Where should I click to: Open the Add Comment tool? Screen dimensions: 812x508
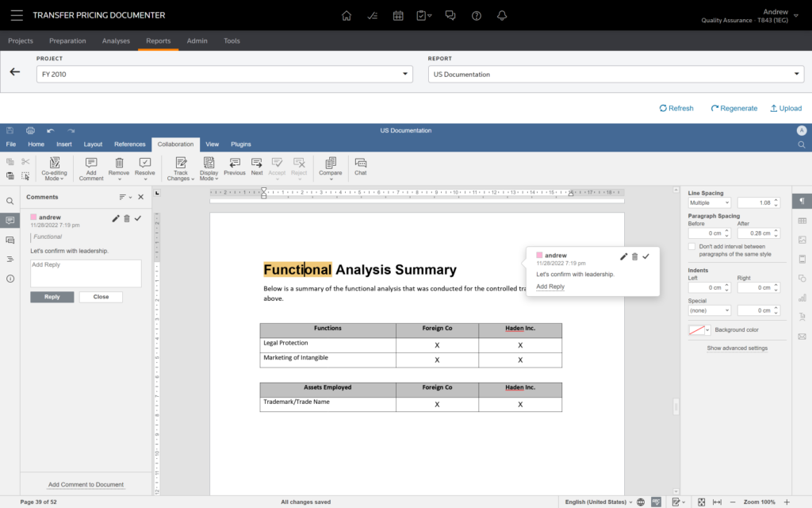90,167
